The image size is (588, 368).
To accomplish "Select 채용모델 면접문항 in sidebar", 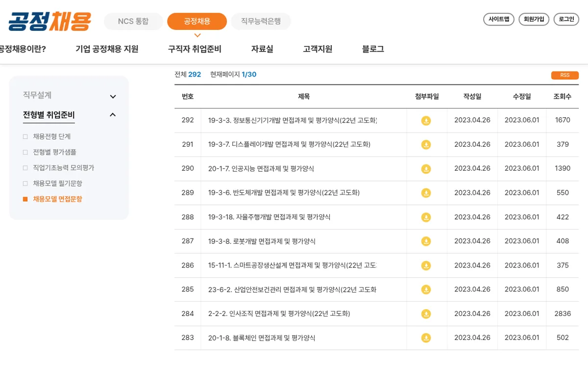I will [57, 199].
